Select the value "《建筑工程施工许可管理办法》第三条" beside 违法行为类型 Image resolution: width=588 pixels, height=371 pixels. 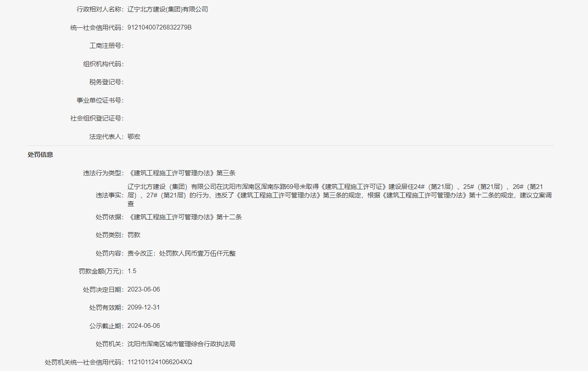[x=181, y=173]
